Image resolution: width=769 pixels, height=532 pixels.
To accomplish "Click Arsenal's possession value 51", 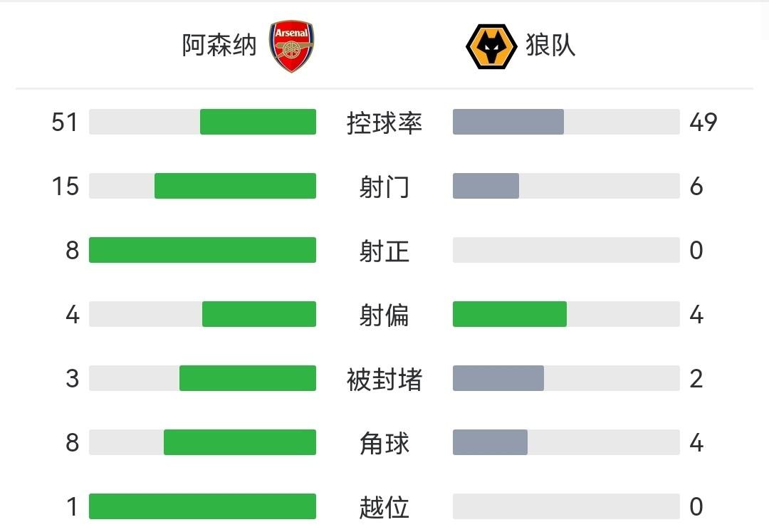I will coord(64,122).
